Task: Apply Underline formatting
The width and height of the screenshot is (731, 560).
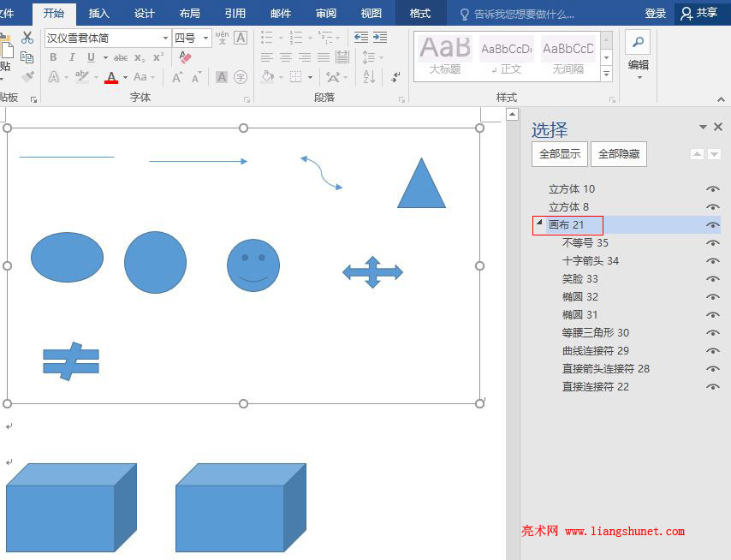Action: point(91,57)
